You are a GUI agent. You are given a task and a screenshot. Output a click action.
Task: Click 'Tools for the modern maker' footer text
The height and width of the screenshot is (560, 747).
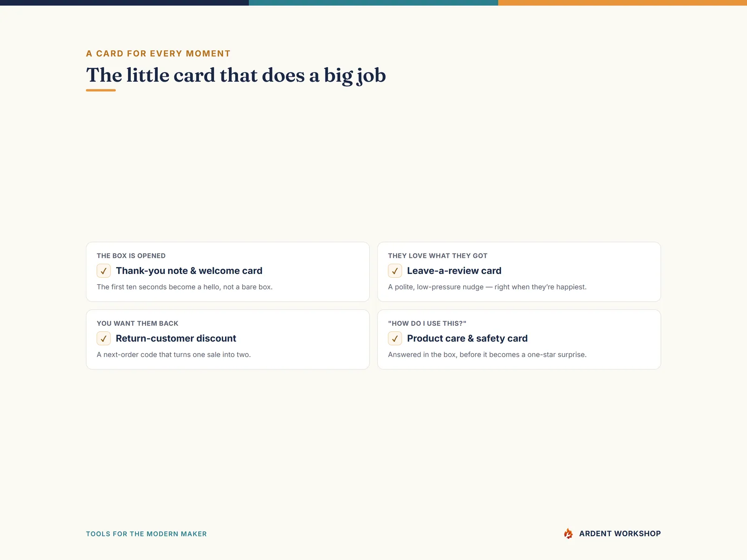[146, 534]
